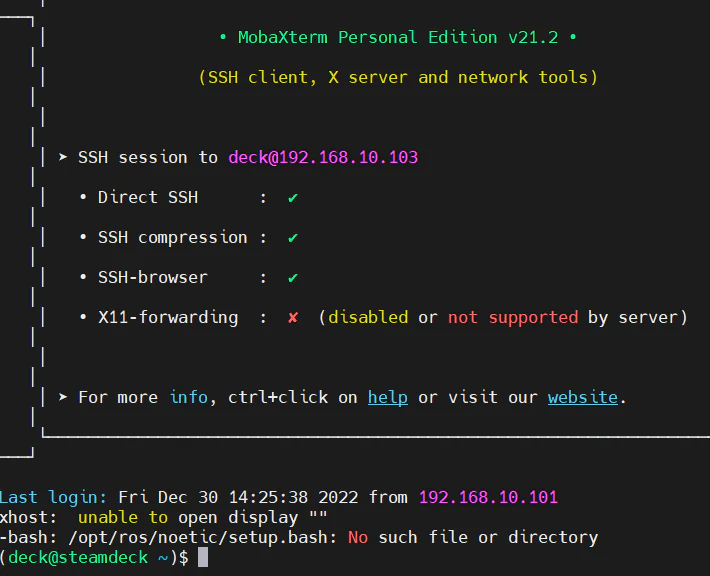Click the arrow marker before SSH session
The width and height of the screenshot is (710, 576).
[x=63, y=157]
